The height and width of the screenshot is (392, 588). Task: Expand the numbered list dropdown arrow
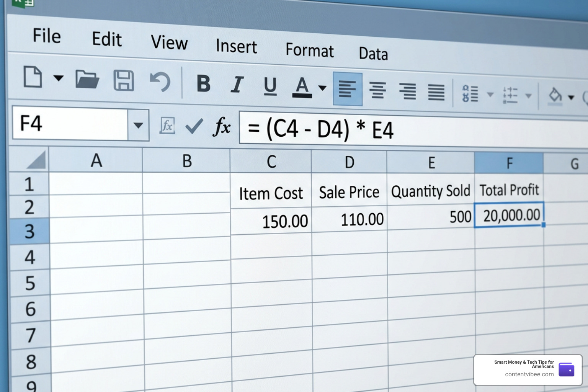(490, 94)
